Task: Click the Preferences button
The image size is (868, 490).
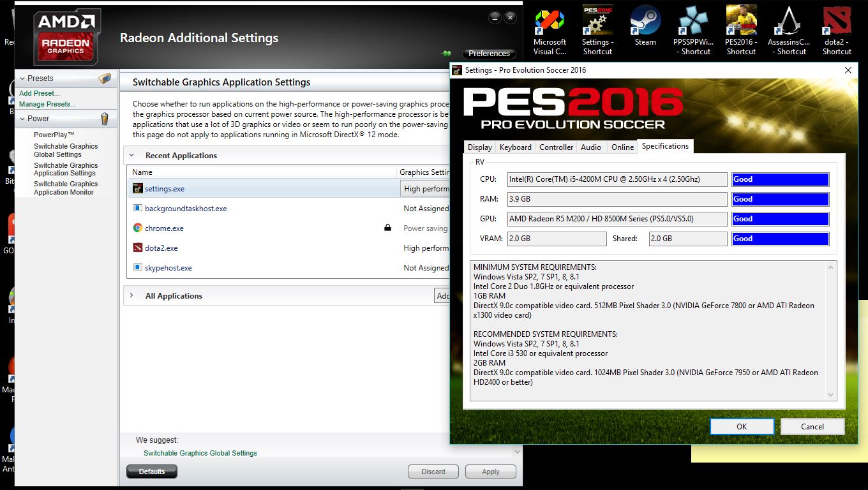Action: click(490, 54)
